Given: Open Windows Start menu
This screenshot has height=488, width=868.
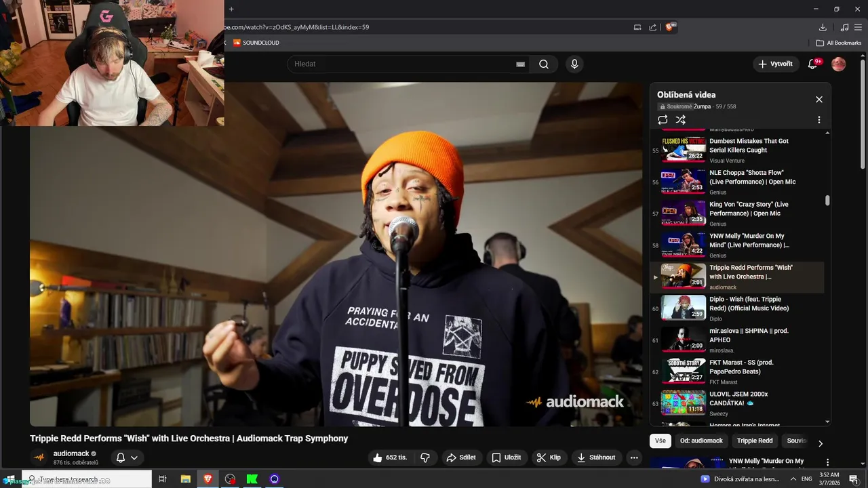Looking at the screenshot, I should (x=10, y=479).
